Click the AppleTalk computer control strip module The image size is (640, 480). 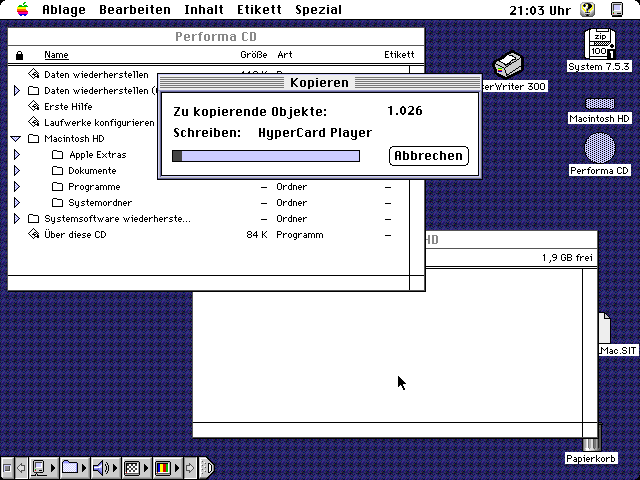point(40,467)
